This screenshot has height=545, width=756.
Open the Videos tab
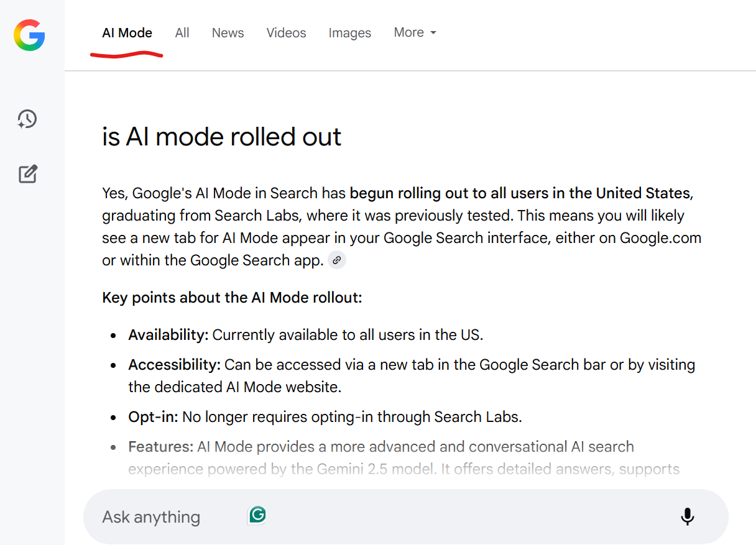click(x=286, y=33)
